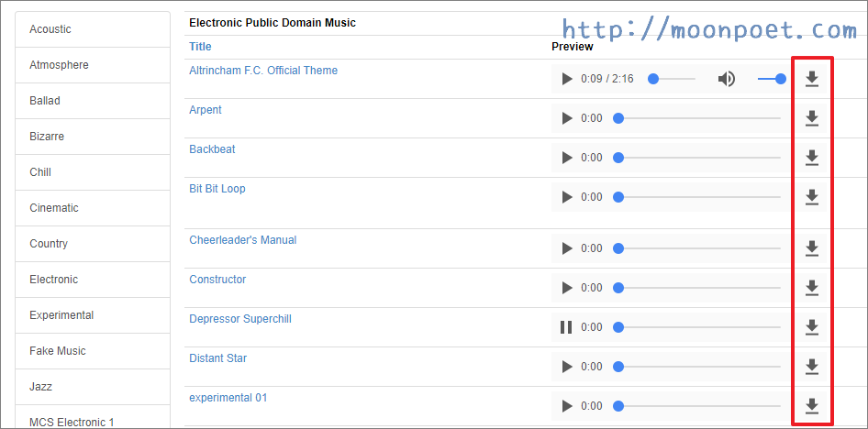Select the Cinematic genre in sidebar
Image resolution: width=868 pixels, height=429 pixels.
click(54, 208)
